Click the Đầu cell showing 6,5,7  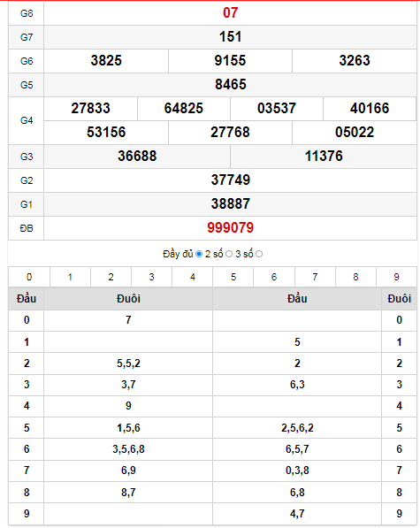tap(297, 449)
